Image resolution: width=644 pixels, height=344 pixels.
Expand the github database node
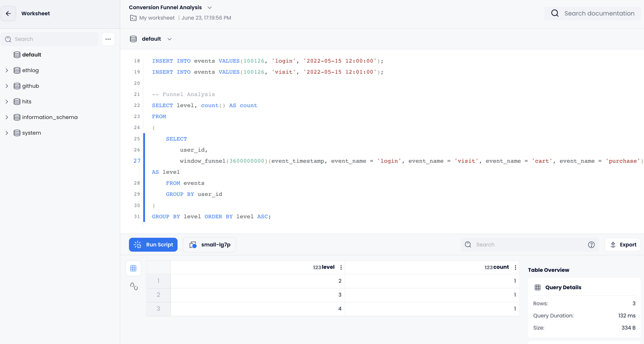click(7, 86)
